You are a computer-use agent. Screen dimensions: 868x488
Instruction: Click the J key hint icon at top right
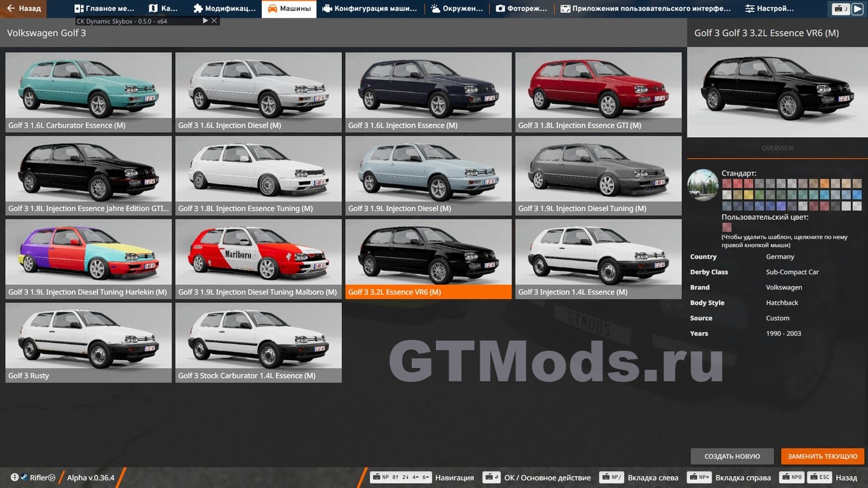pyautogui.click(x=841, y=9)
